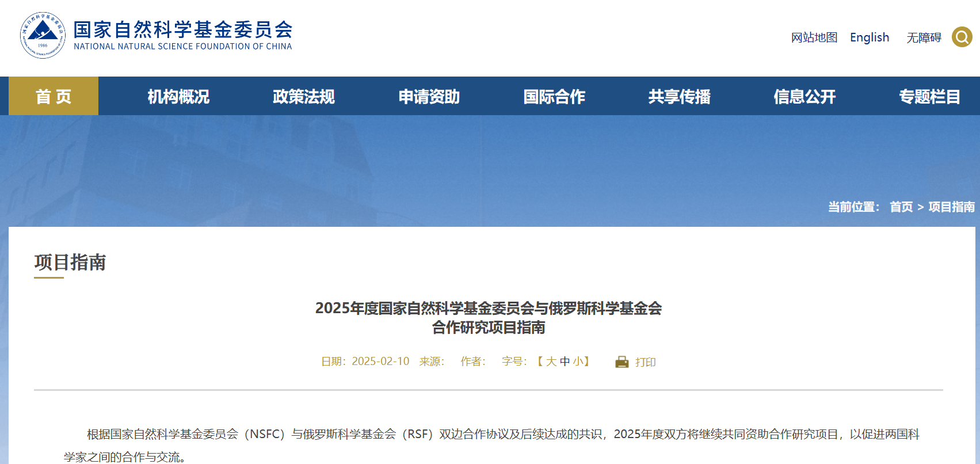This screenshot has height=464, width=980.
Task: Click the printer icon
Action: (621, 362)
